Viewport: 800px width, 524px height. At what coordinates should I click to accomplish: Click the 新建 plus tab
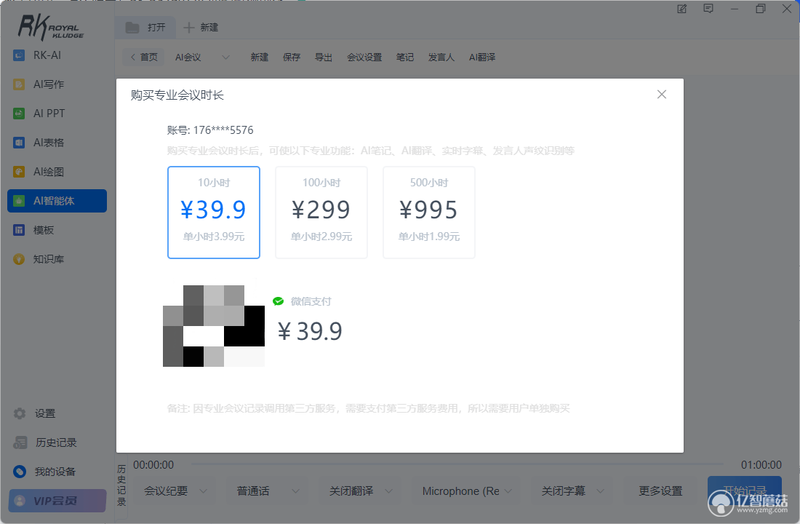(201, 28)
